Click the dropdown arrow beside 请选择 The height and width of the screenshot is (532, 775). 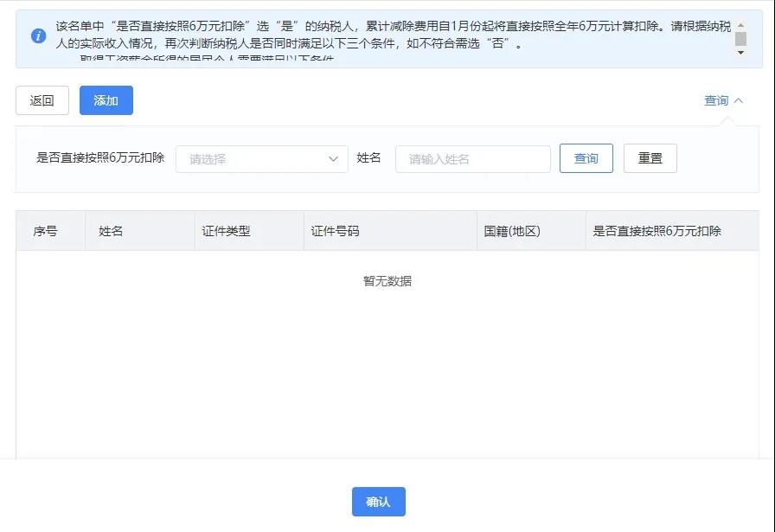(x=334, y=158)
